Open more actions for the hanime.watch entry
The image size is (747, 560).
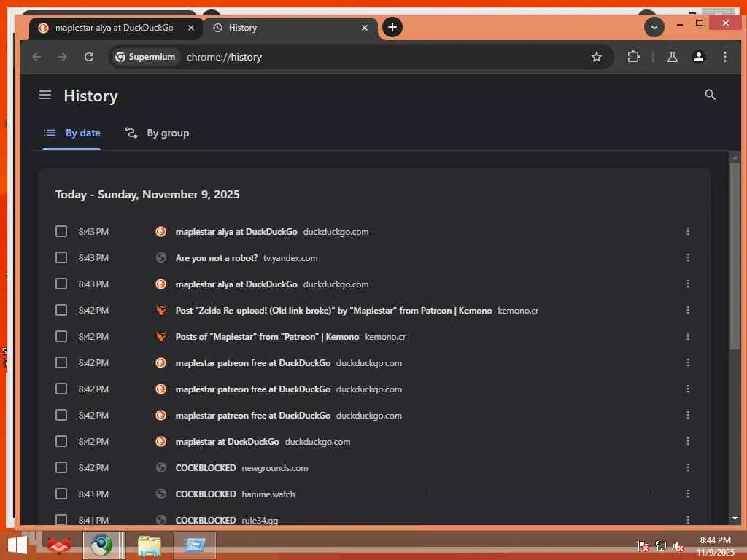pos(687,494)
